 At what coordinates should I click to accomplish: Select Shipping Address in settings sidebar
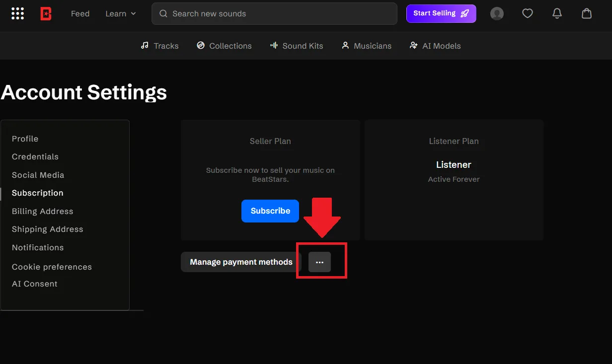pos(47,229)
